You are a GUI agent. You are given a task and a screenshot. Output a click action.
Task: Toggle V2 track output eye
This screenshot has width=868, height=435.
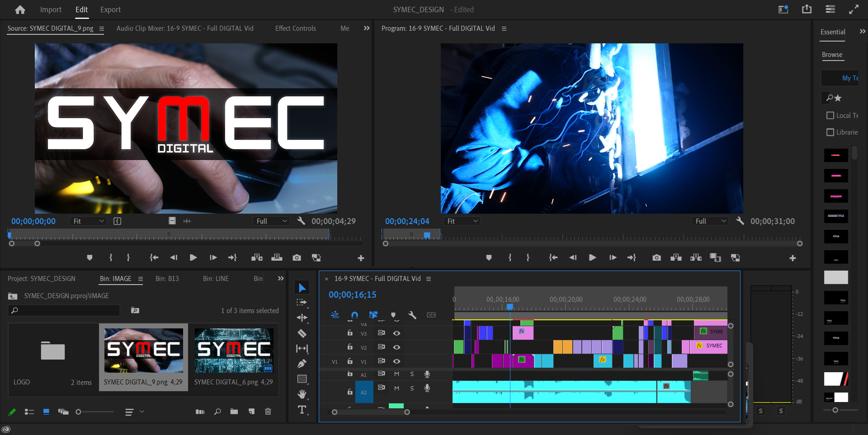tap(396, 347)
